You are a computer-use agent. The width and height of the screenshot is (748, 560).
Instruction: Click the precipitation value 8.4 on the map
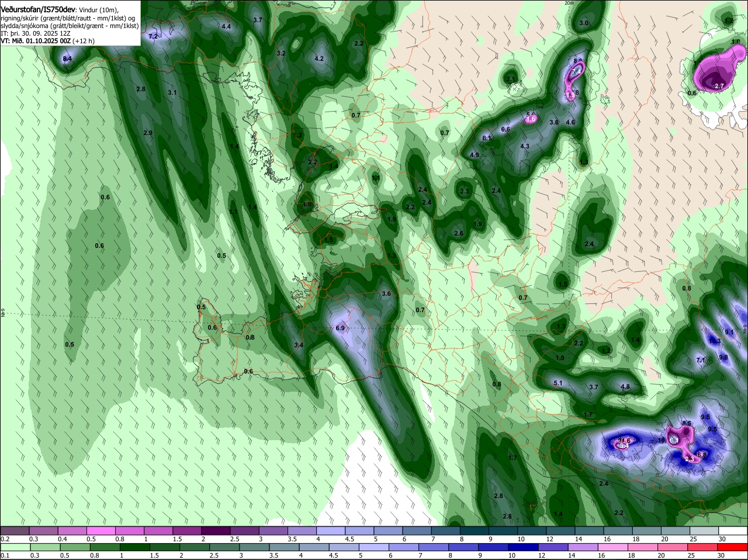(x=67, y=59)
